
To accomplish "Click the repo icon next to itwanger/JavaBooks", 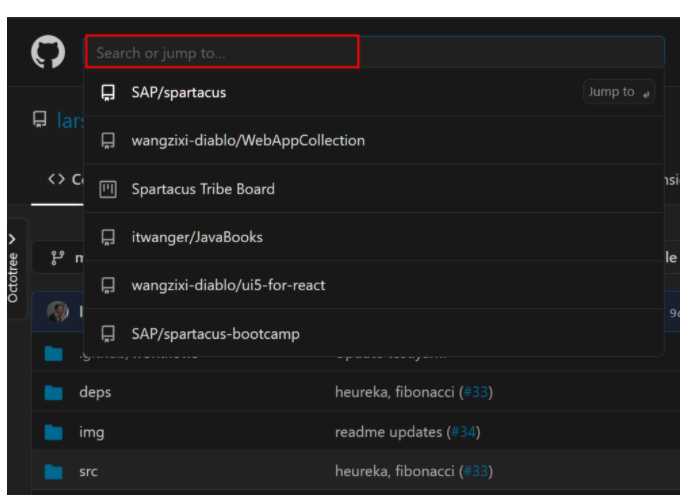I will point(108,237).
